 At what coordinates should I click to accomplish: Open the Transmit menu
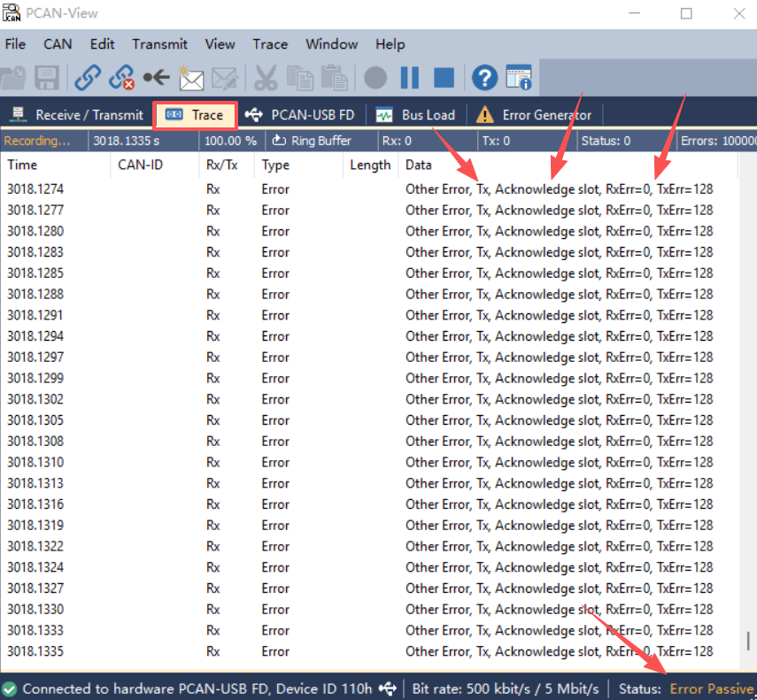coord(159,44)
